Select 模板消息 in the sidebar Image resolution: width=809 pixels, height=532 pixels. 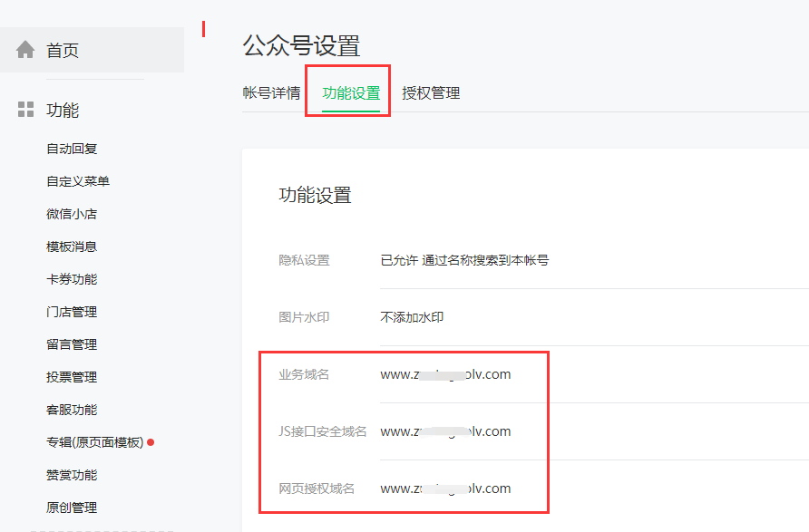[x=72, y=247]
